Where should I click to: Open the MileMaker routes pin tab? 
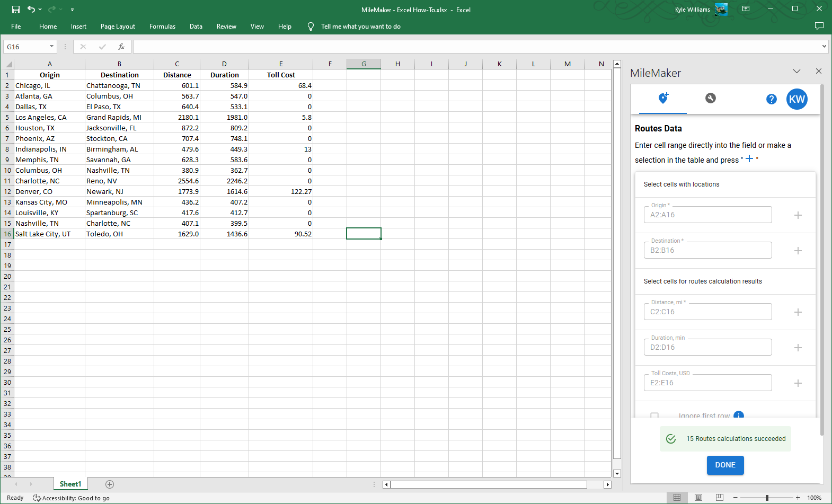point(663,98)
